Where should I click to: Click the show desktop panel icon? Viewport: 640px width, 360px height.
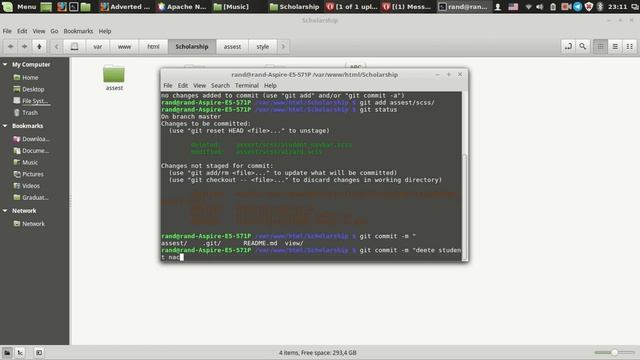point(46,7)
